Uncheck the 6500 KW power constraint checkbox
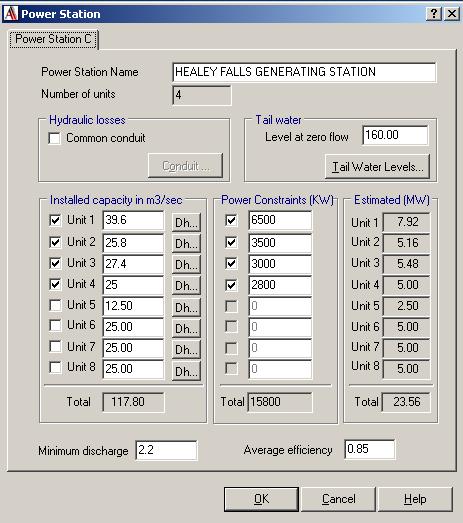 click(x=231, y=220)
